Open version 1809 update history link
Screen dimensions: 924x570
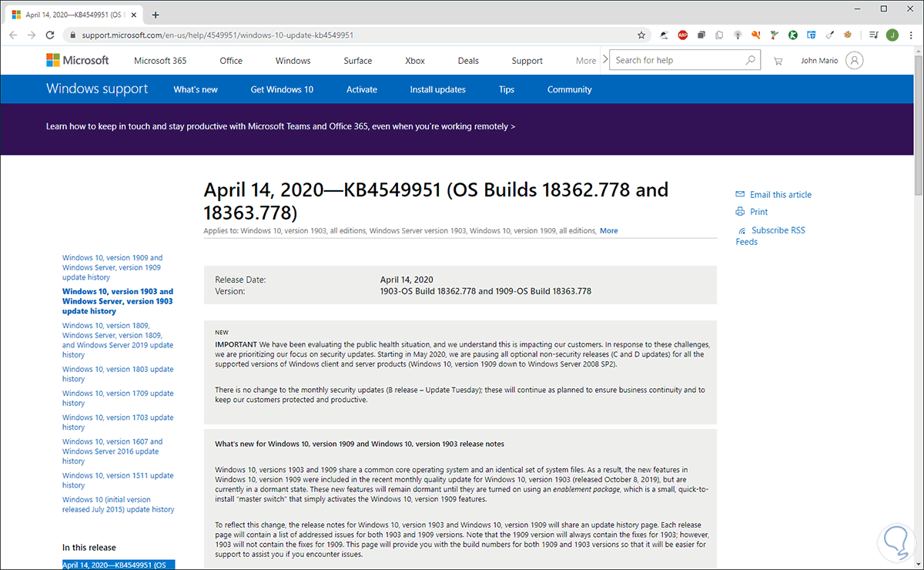[118, 340]
